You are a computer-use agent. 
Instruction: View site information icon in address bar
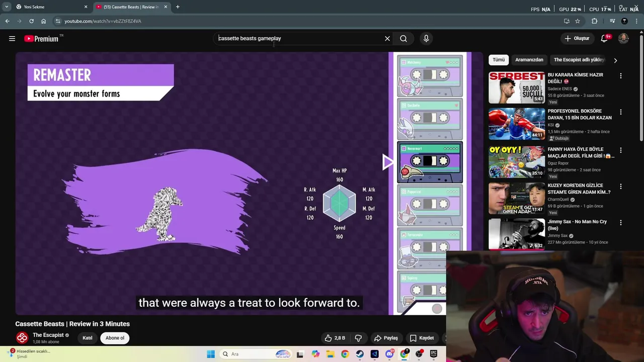coord(58,21)
